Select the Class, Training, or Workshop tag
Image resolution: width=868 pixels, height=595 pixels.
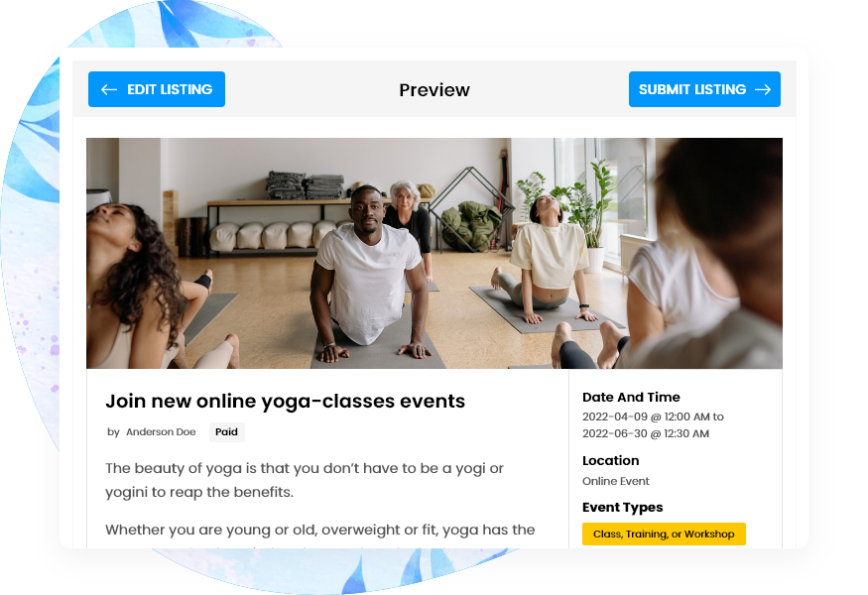(x=664, y=535)
